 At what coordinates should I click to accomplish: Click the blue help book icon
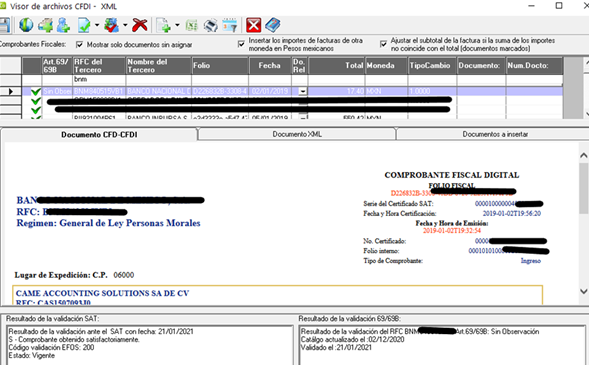coord(273,25)
